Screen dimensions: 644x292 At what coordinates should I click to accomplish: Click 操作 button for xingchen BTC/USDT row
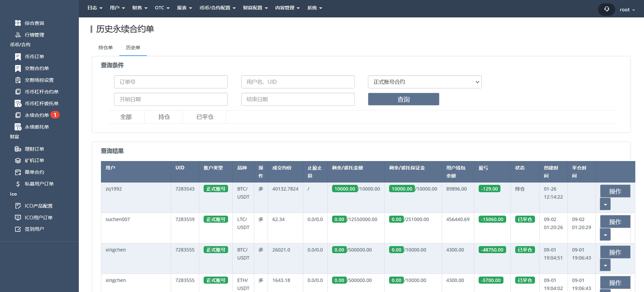[615, 252]
